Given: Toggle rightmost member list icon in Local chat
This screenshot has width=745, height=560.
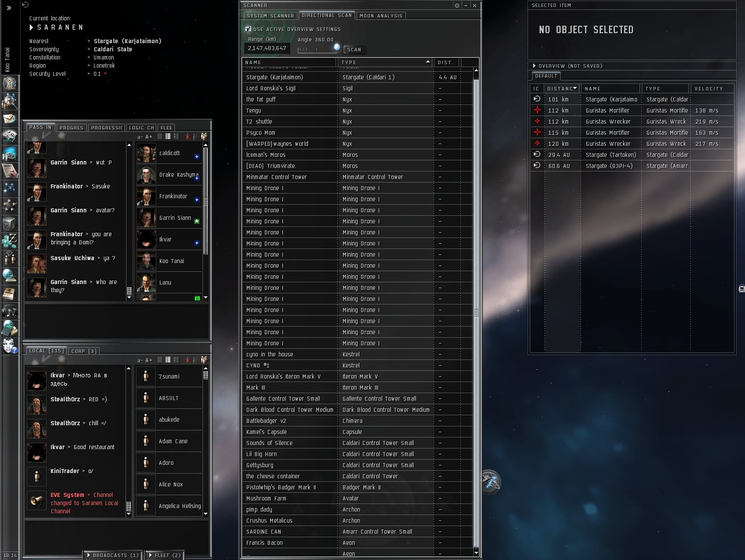Looking at the screenshot, I should [204, 360].
